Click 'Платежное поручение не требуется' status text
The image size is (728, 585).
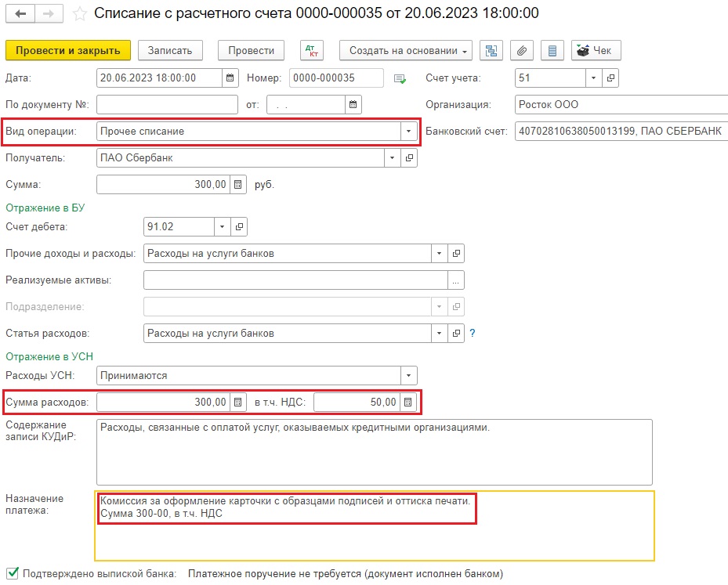pyautogui.click(x=346, y=574)
